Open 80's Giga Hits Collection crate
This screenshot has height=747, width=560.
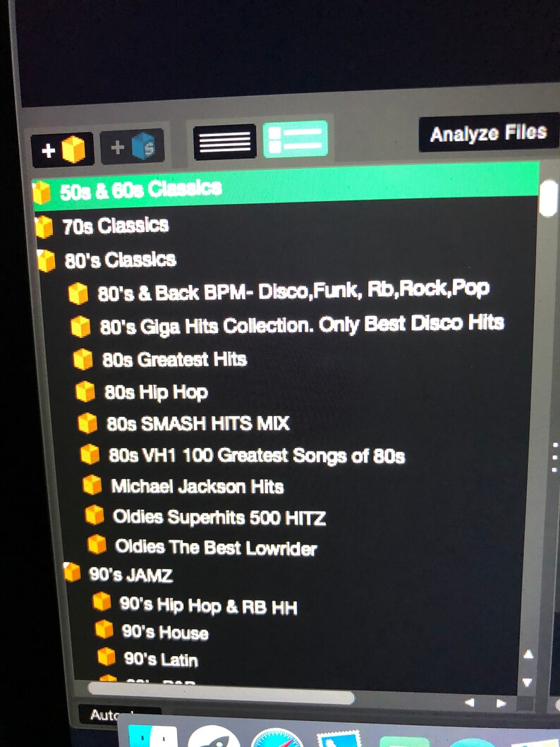(x=302, y=325)
